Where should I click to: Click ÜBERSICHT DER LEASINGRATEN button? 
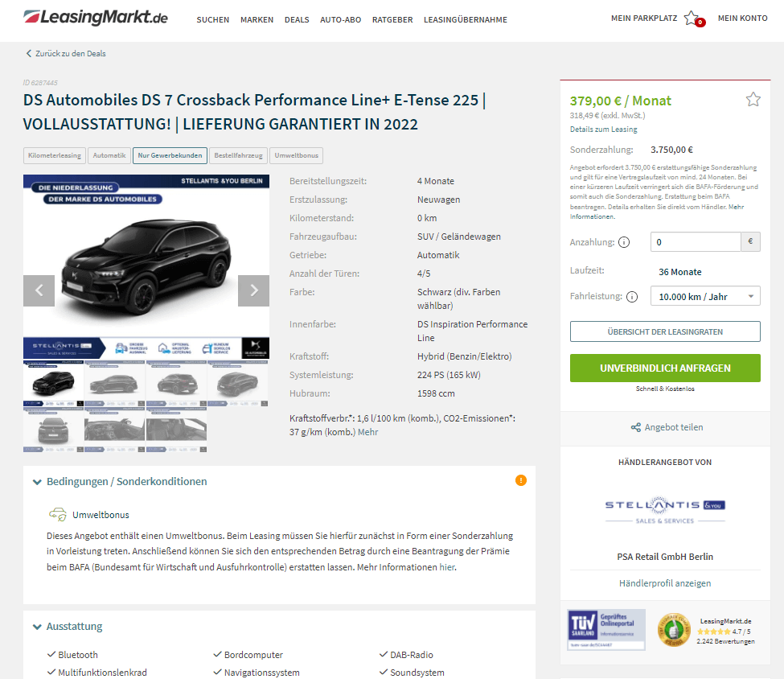[665, 331]
